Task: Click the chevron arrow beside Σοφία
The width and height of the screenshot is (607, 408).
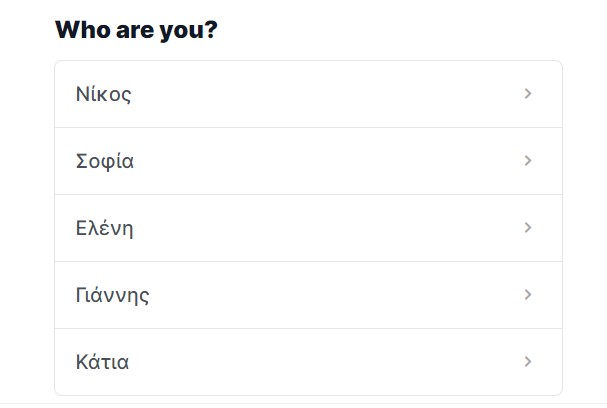Action: point(528,161)
